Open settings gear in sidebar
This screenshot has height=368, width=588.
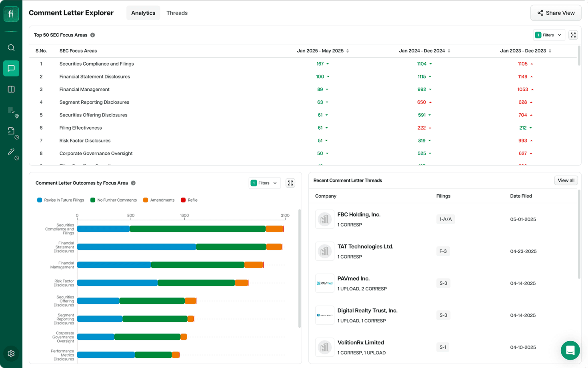point(11,354)
